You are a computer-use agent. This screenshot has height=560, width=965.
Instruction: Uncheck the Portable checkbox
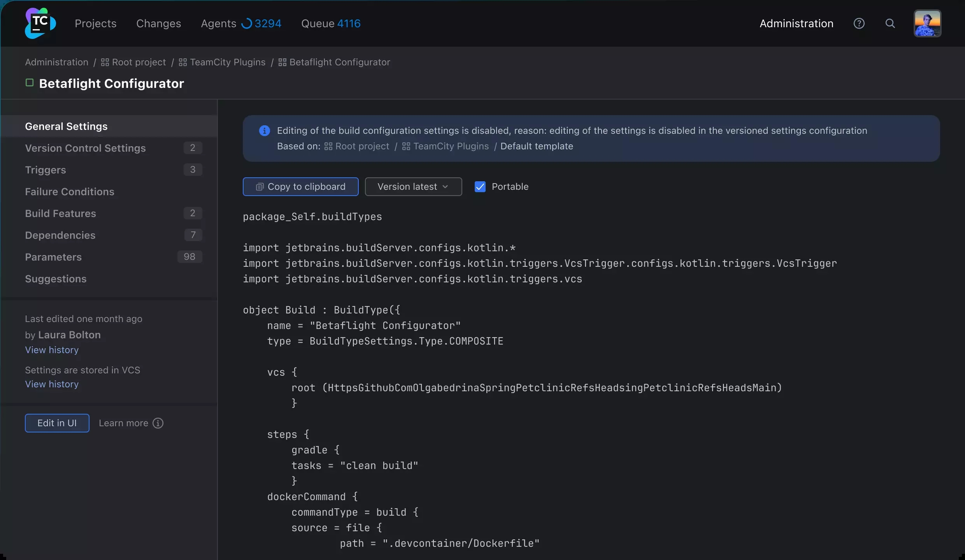pos(480,187)
